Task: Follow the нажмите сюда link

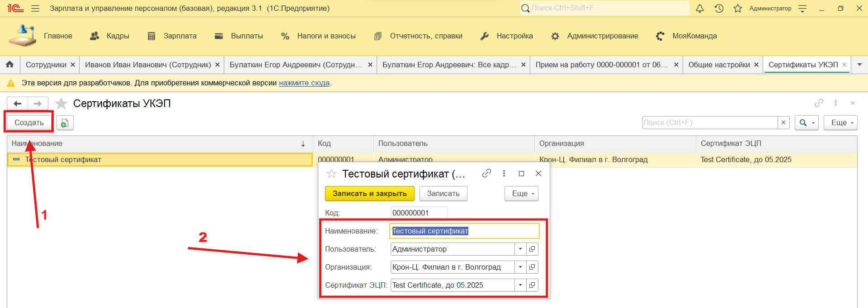Action: point(304,83)
